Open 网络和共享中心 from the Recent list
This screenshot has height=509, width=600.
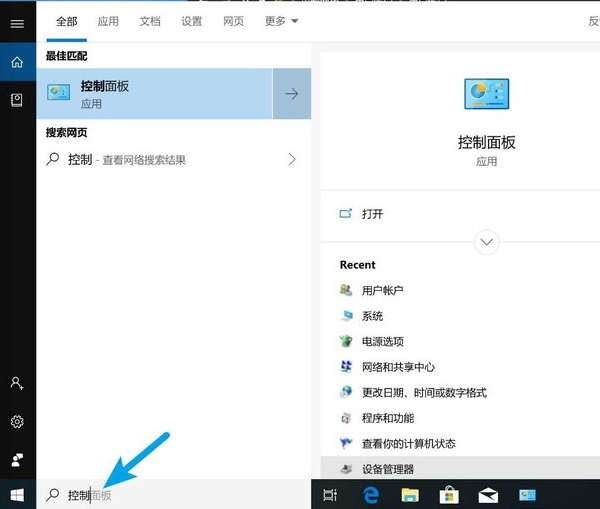(398, 367)
